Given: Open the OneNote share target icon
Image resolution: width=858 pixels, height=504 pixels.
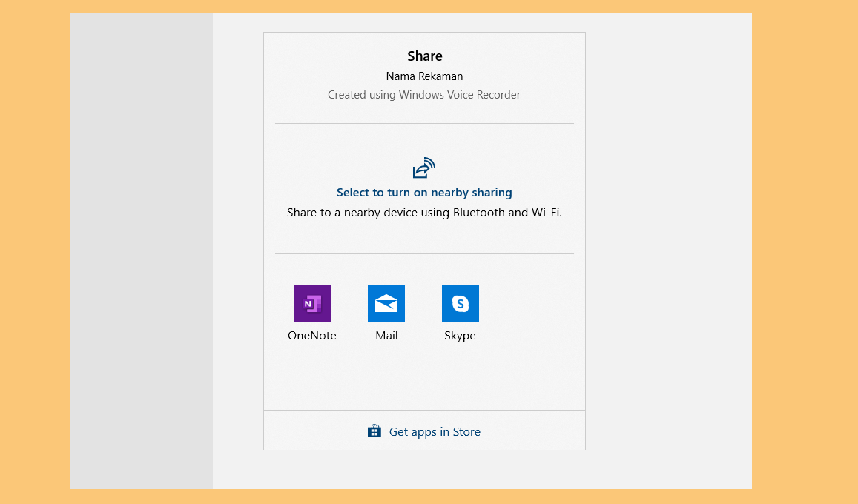Looking at the screenshot, I should click(x=312, y=304).
